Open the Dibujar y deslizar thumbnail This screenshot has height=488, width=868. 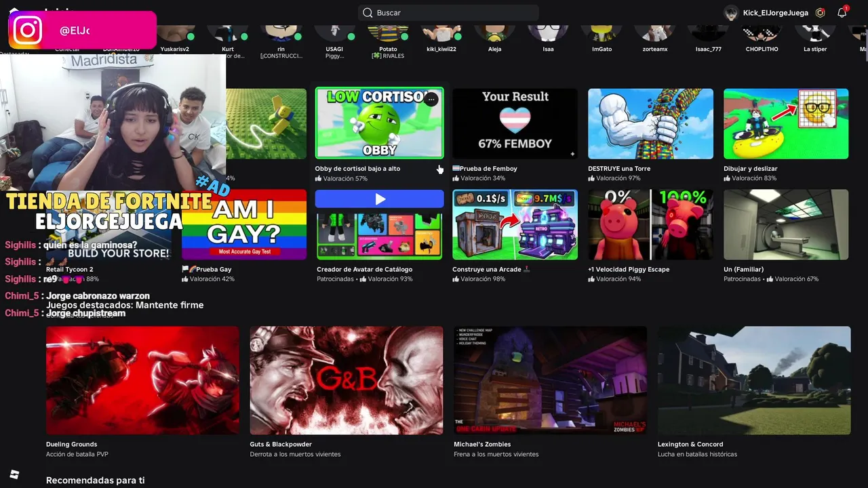coord(786,123)
